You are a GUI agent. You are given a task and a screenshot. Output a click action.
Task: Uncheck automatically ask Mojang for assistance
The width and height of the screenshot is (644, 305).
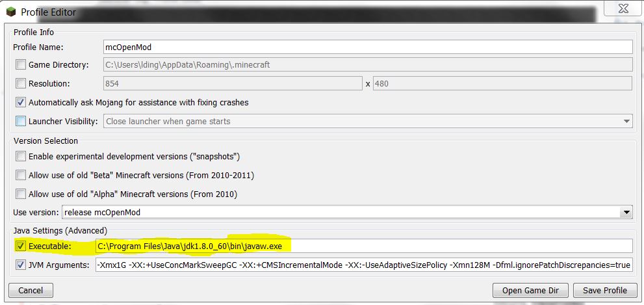click(x=21, y=102)
